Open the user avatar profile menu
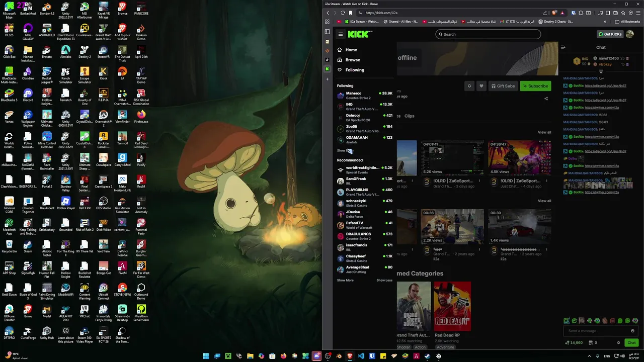 point(630,34)
